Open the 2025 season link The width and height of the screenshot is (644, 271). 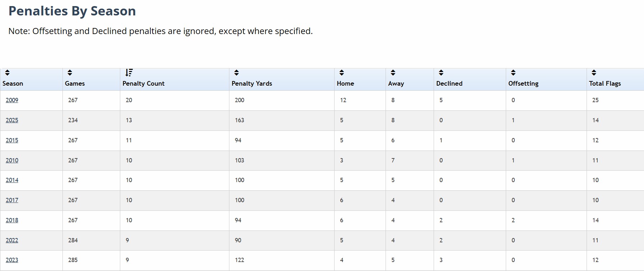(12, 120)
